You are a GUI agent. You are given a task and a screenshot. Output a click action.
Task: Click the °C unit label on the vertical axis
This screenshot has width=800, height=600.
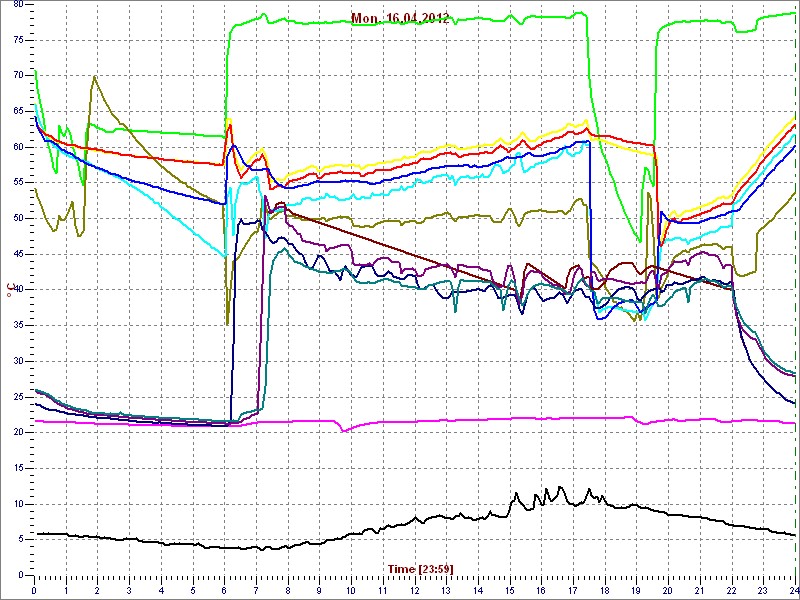(9, 291)
